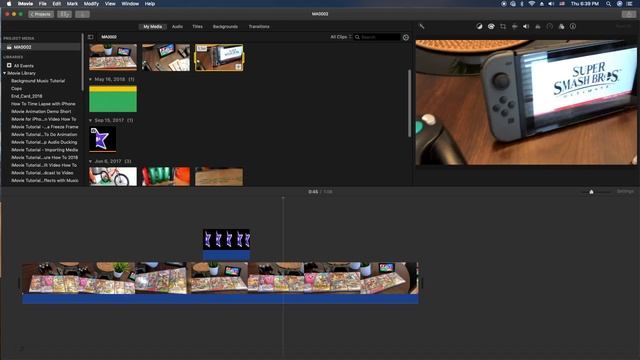Click the All Events star icon
The width and height of the screenshot is (640, 360).
[x=9, y=65]
